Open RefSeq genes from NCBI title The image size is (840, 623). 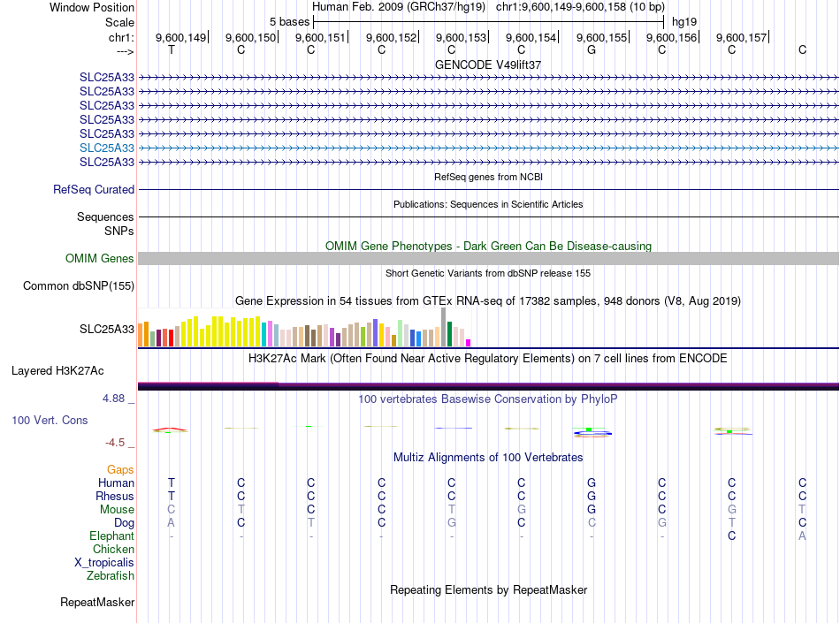pyautogui.click(x=487, y=177)
